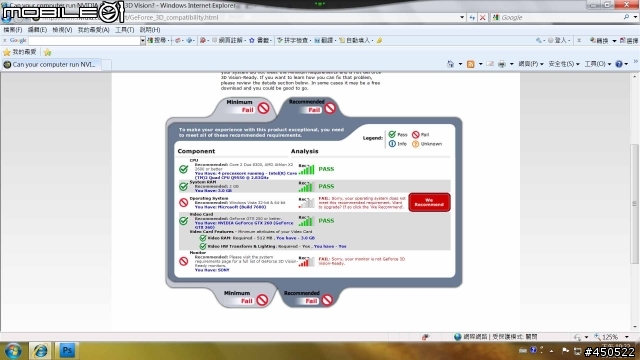
Task: Open the 工具(O) command bar menu
Action: 598,64
